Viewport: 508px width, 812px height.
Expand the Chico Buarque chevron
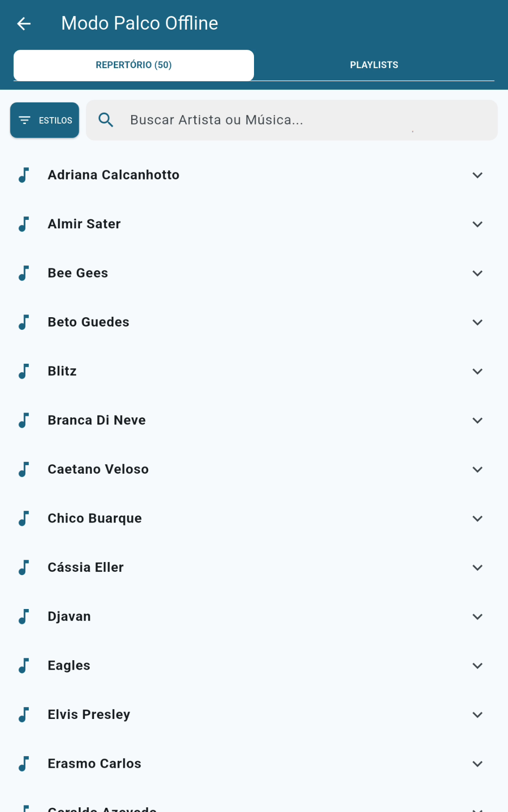pos(477,519)
